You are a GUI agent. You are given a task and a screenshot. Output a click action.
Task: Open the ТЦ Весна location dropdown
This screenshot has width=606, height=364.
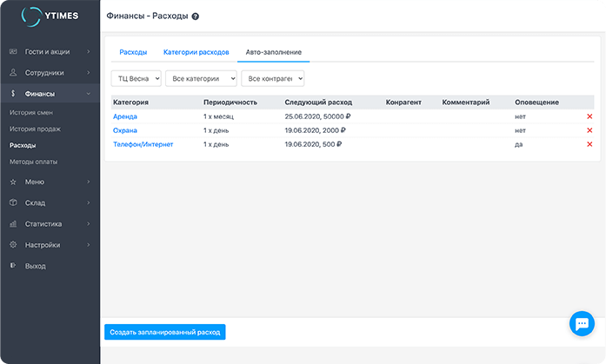137,78
